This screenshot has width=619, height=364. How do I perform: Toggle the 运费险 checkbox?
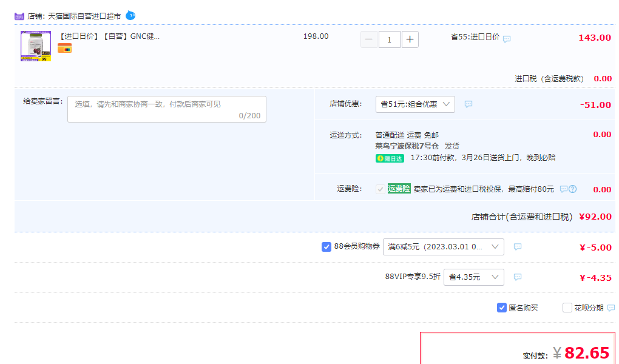(380, 189)
